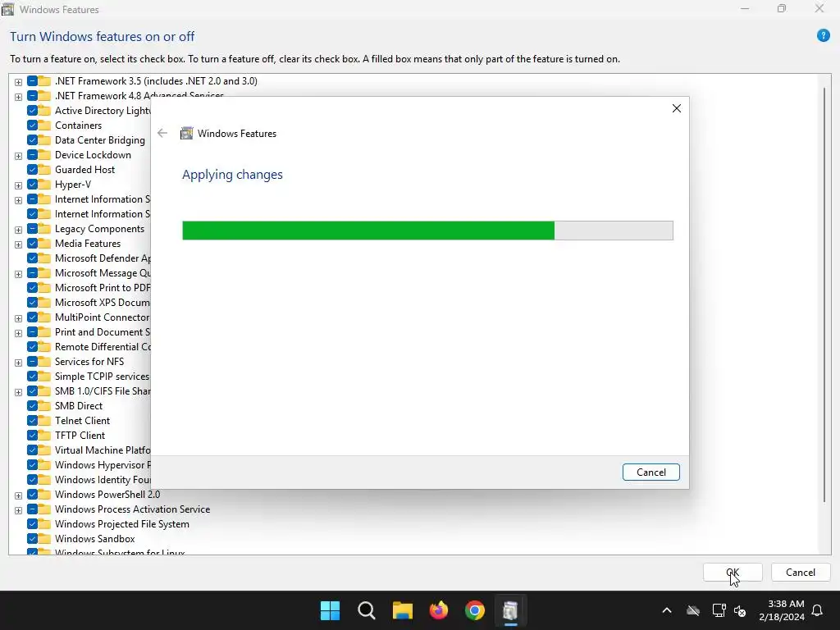This screenshot has width=840, height=630.
Task: Click the OneDrive cloud tray icon
Action: pyautogui.click(x=693, y=610)
